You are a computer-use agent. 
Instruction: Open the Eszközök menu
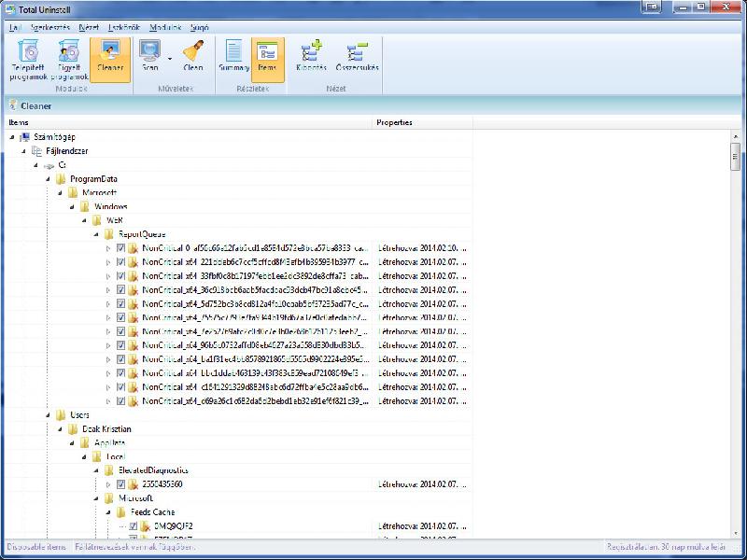(x=124, y=27)
